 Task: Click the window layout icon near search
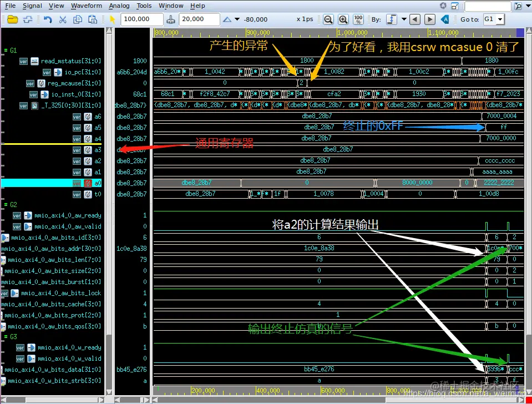pyautogui.click(x=455, y=6)
